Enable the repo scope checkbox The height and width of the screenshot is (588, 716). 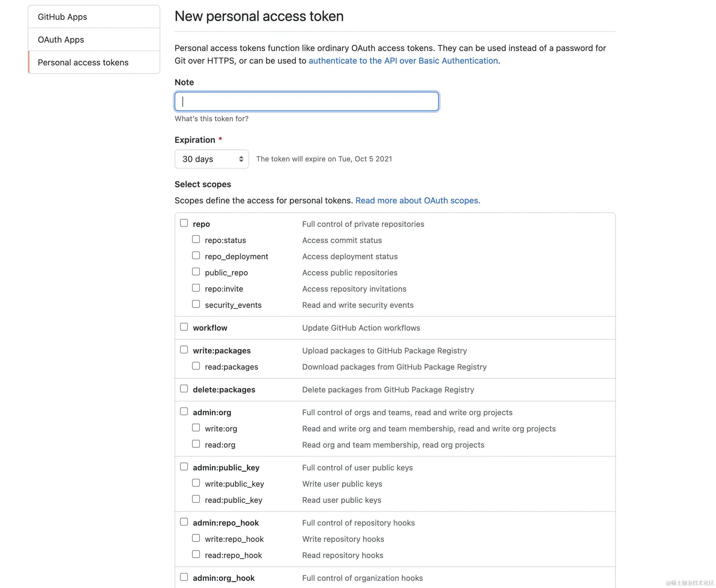point(184,223)
